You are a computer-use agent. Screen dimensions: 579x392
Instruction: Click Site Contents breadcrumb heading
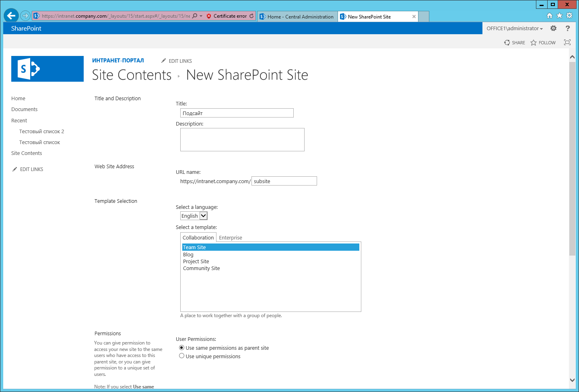pos(132,75)
